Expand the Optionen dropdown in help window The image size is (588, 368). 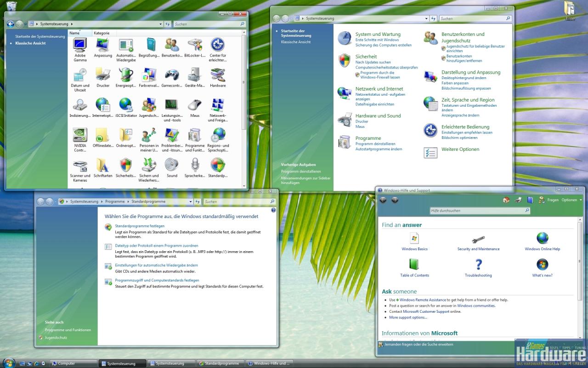coord(571,200)
